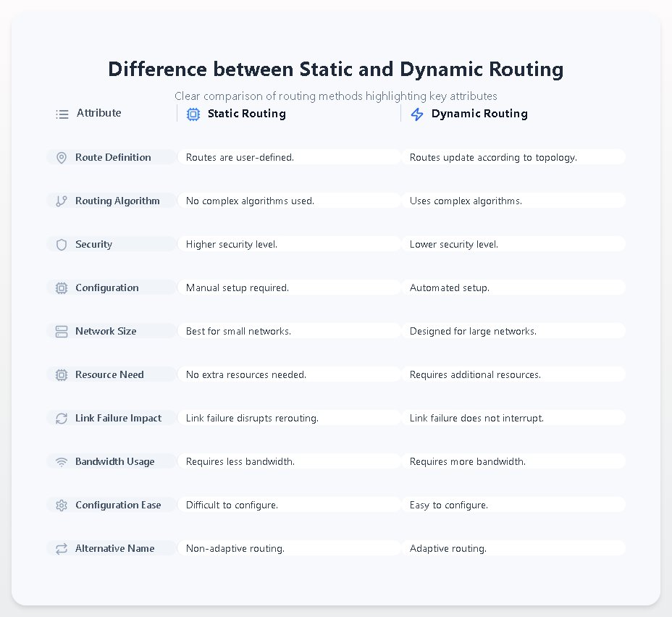Click the cell No complex algorithms used
This screenshot has width=672, height=617.
[x=289, y=201]
